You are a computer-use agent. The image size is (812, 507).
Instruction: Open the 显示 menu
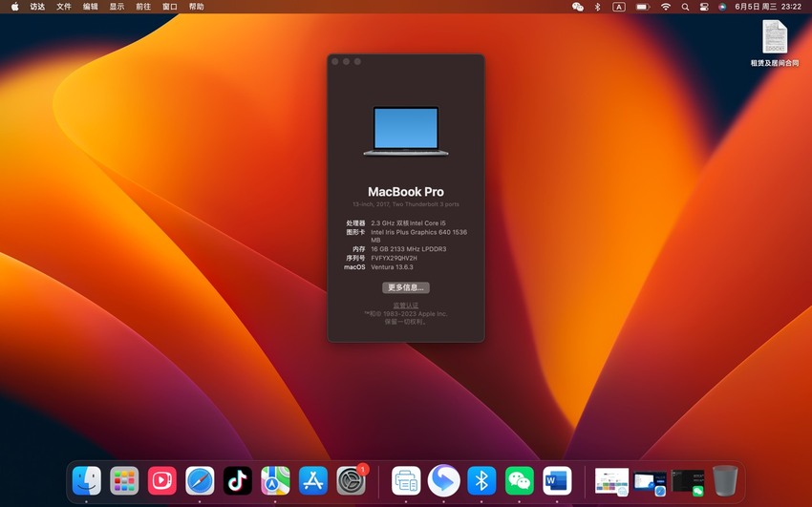(x=117, y=7)
